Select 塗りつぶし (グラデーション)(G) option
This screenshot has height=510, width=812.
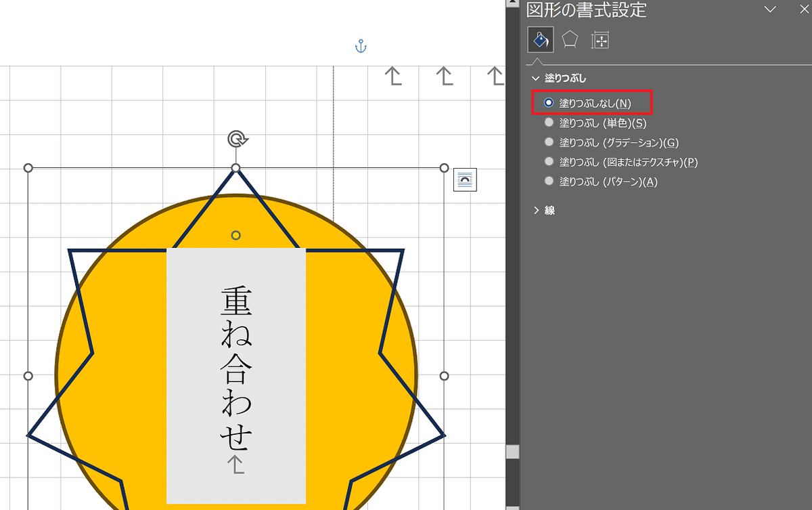coord(611,142)
